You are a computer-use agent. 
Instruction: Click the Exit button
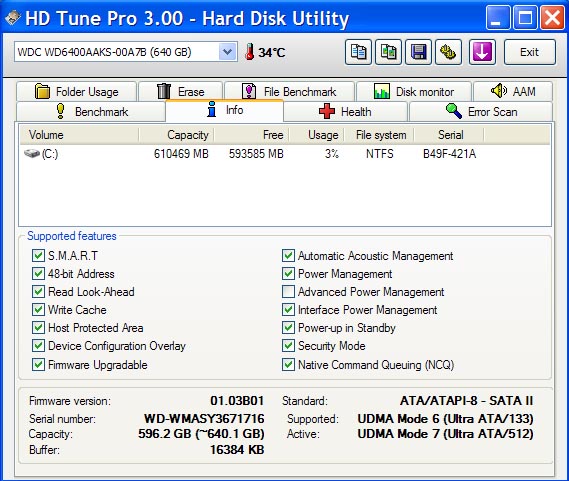[529, 52]
